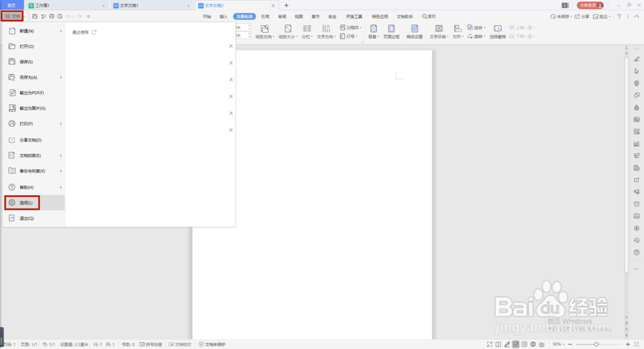Click the zoom in plus icon

627,344
